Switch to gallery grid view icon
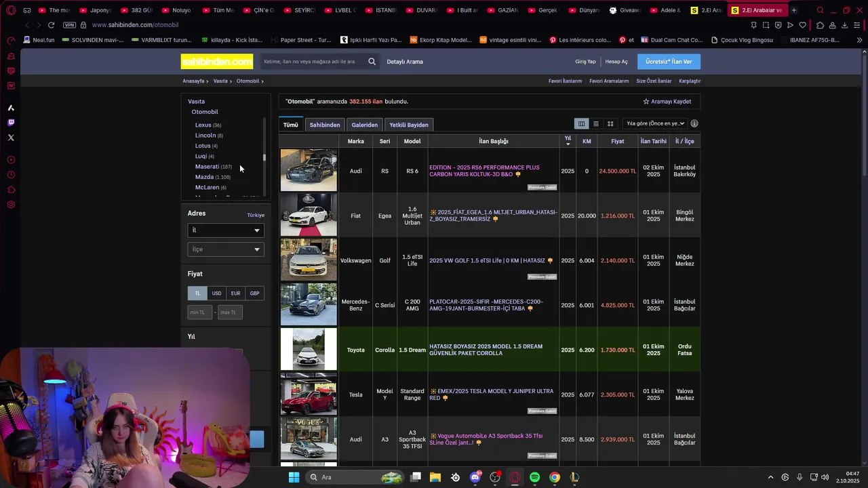This screenshot has height=488, width=868. pyautogui.click(x=610, y=123)
